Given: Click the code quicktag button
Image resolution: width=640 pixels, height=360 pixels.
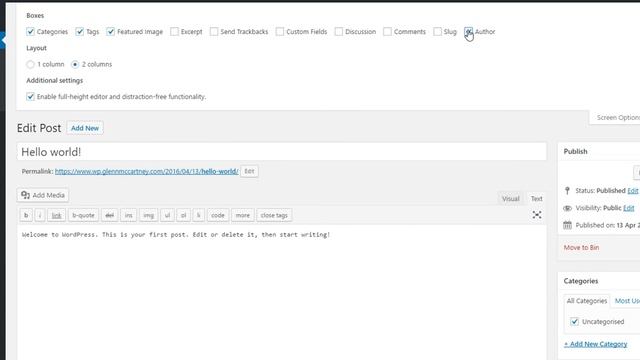Looking at the screenshot, I should 218,215.
